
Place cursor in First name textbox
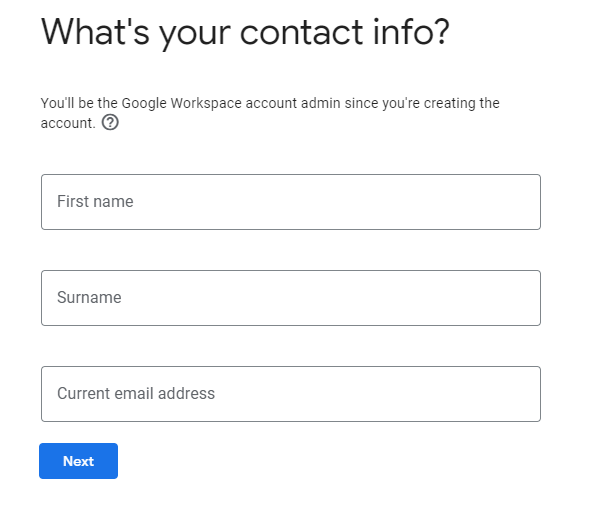pyautogui.click(x=291, y=202)
